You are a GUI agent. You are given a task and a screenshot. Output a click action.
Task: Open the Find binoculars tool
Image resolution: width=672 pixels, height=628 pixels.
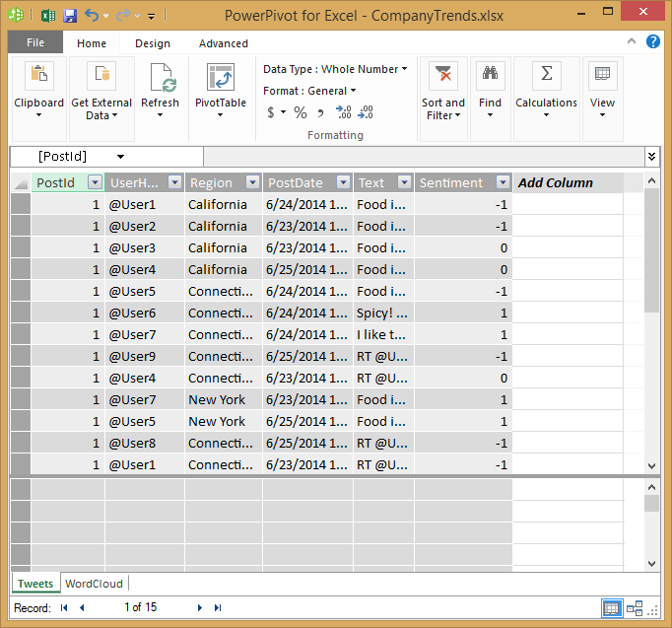[x=490, y=75]
